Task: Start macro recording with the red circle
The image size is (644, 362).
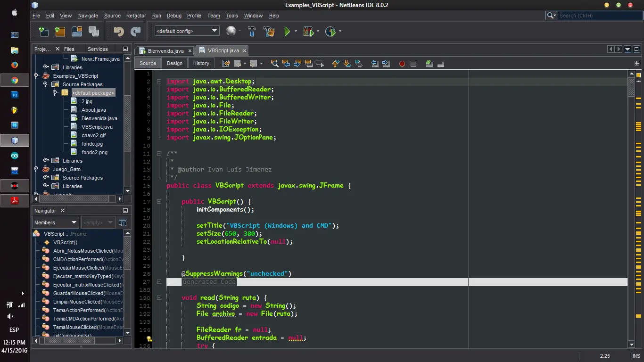Action: pyautogui.click(x=402, y=64)
